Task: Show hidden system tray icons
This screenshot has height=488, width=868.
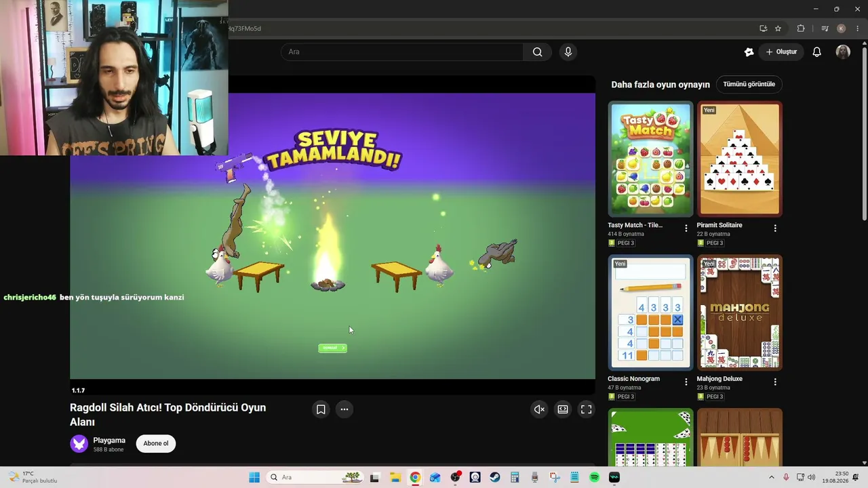Action: 771,478
